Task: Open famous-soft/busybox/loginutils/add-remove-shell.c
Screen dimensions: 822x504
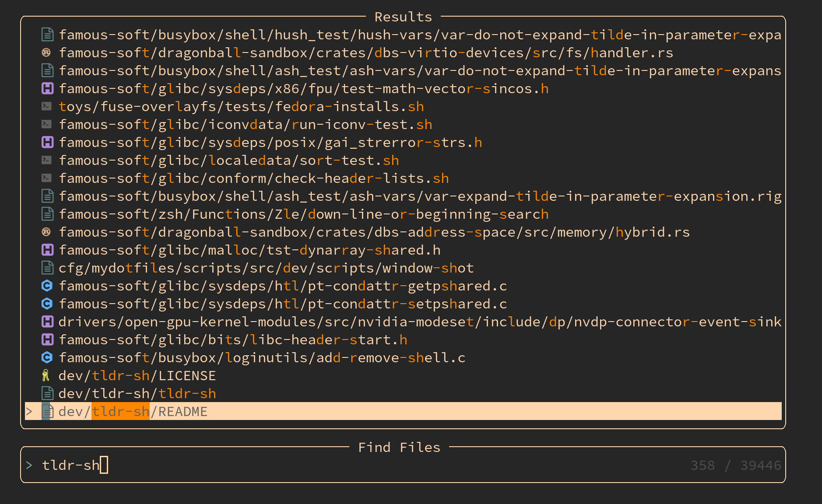Action: coord(403,357)
